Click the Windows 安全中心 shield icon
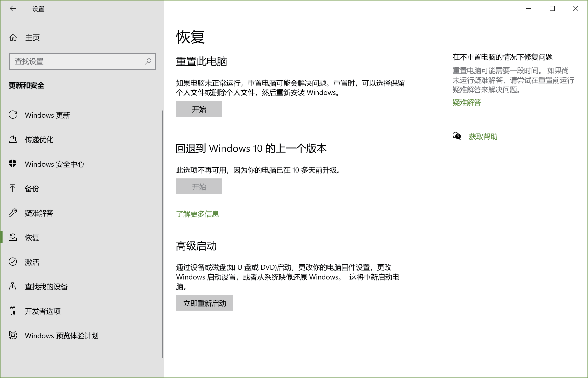The width and height of the screenshot is (588, 378). (13, 164)
